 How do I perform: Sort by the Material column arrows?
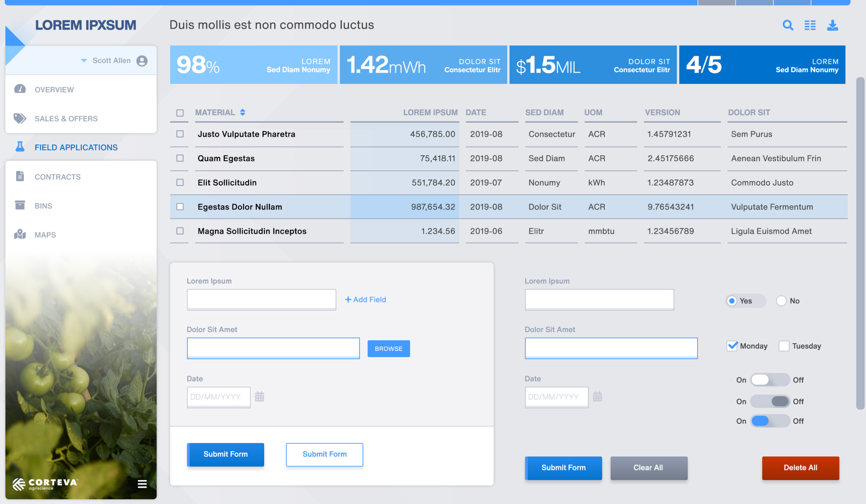(x=243, y=112)
